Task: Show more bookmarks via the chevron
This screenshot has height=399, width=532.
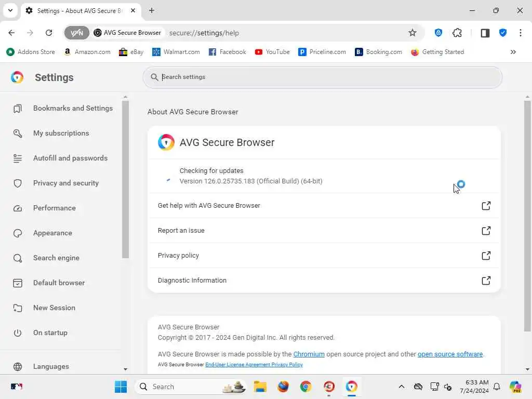Action: (513, 52)
